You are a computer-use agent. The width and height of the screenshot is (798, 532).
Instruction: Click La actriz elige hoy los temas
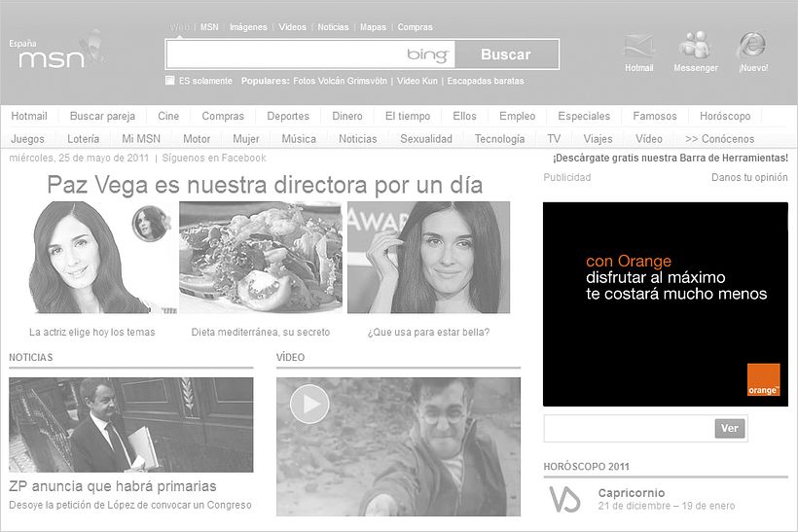pos(92,332)
